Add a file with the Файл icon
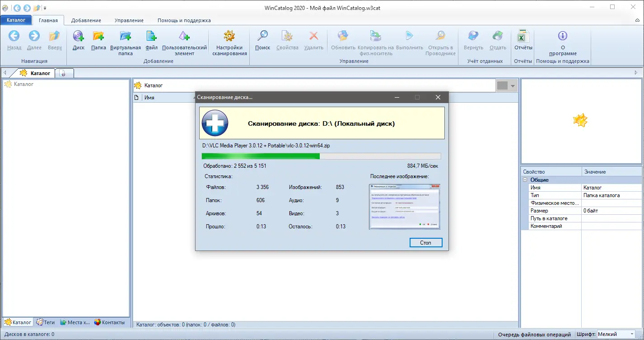644x340 pixels. (x=151, y=36)
